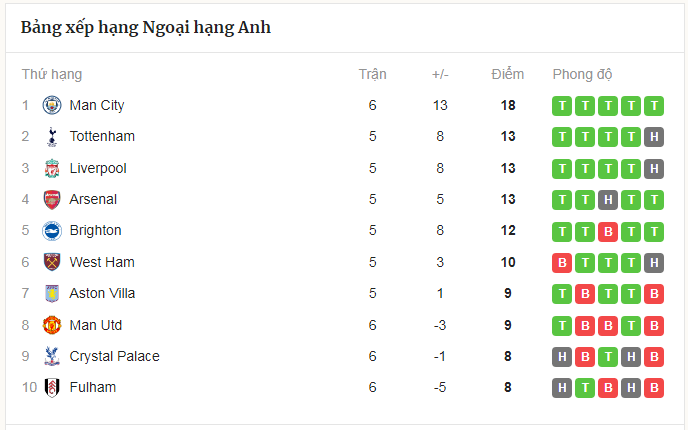Click the Brighton club crest
688x430 pixels.
pyautogui.click(x=52, y=231)
